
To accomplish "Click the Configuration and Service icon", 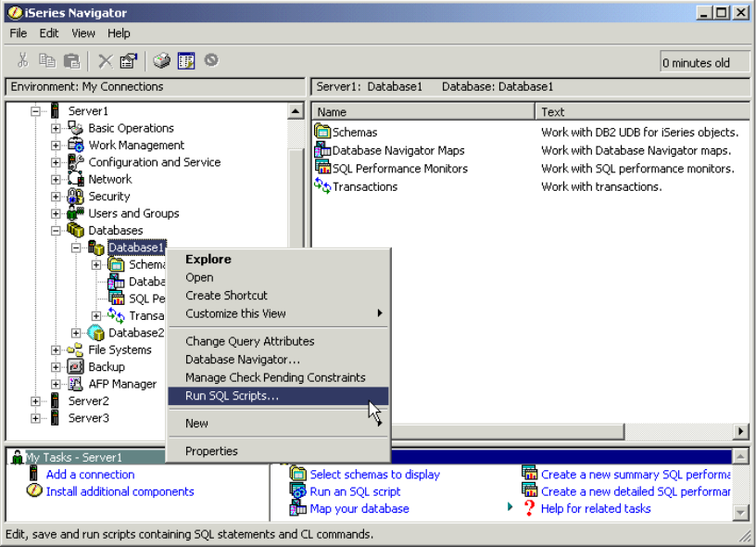I will [75, 162].
